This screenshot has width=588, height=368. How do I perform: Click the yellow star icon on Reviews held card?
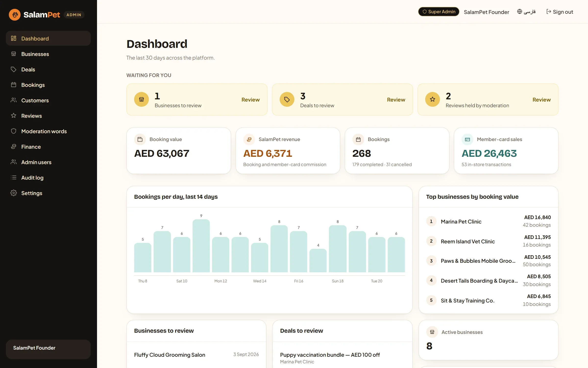(x=432, y=99)
